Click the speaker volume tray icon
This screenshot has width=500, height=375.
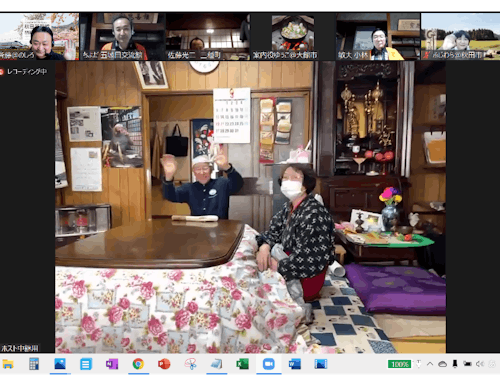(480, 364)
